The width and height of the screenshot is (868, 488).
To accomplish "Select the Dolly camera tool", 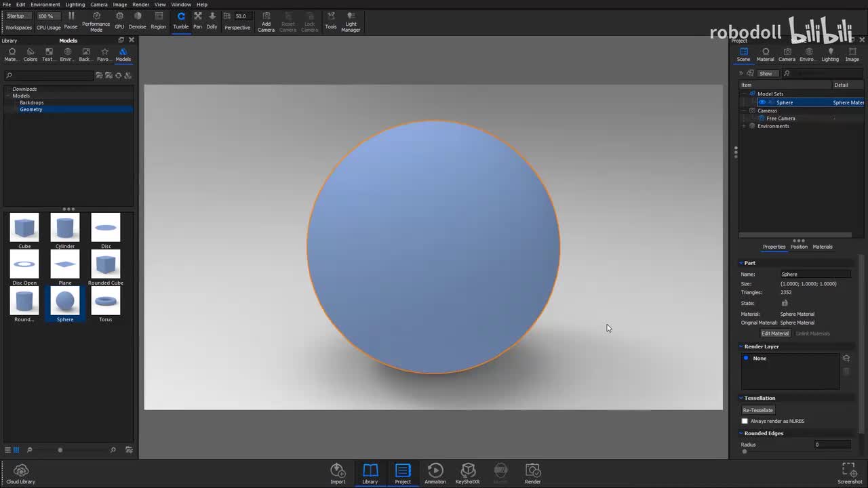I will pyautogui.click(x=212, y=20).
